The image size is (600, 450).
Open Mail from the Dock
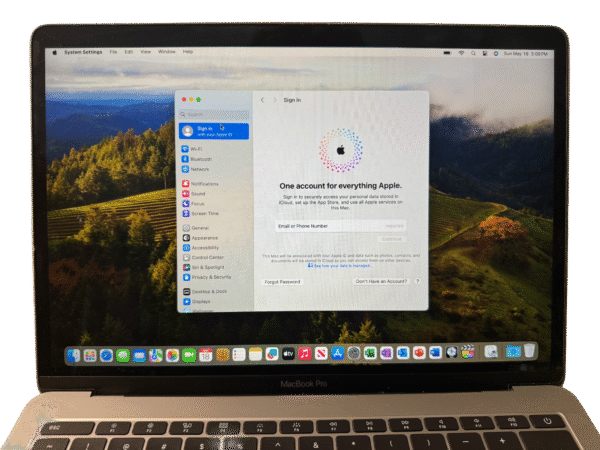click(139, 355)
